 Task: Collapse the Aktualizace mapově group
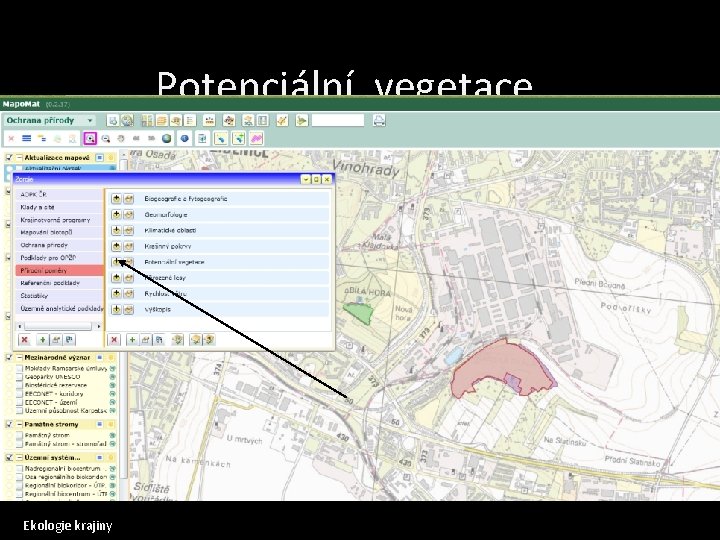click(x=20, y=158)
